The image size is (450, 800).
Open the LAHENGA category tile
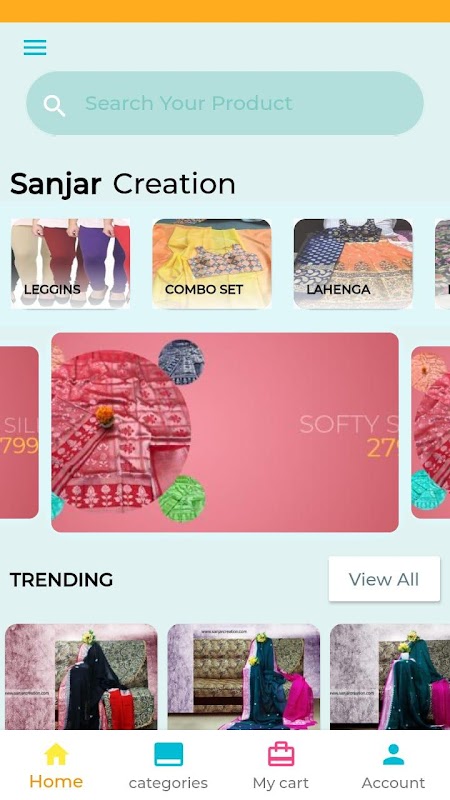click(353, 264)
